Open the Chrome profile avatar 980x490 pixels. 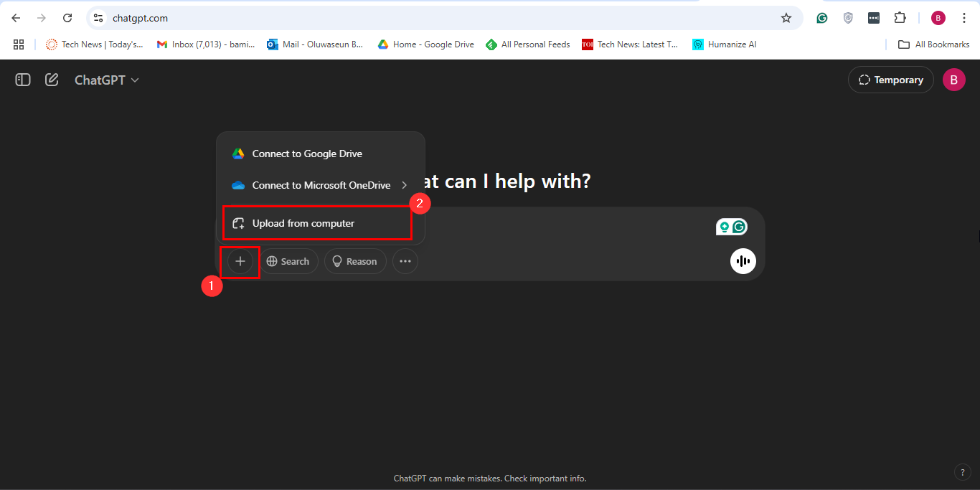tap(938, 18)
